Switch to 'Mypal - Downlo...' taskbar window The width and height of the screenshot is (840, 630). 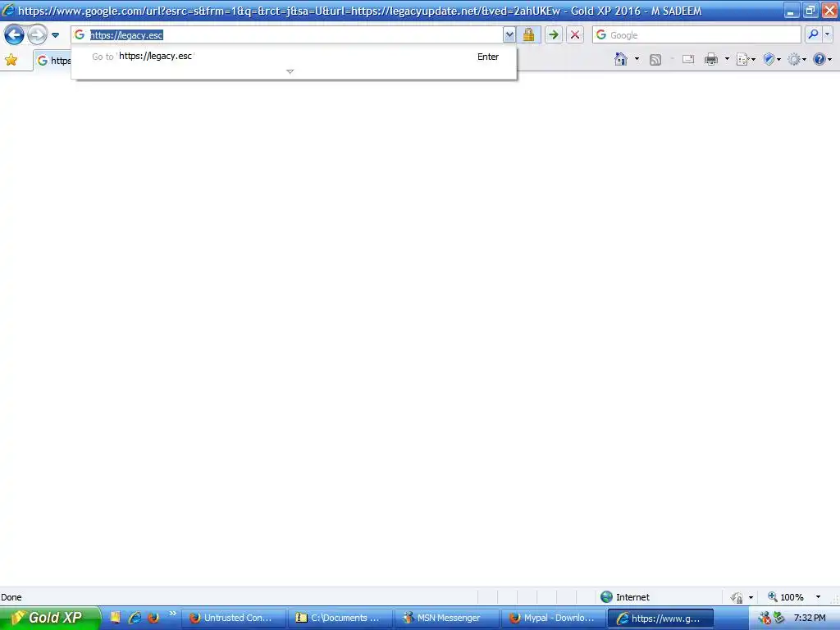coord(553,619)
